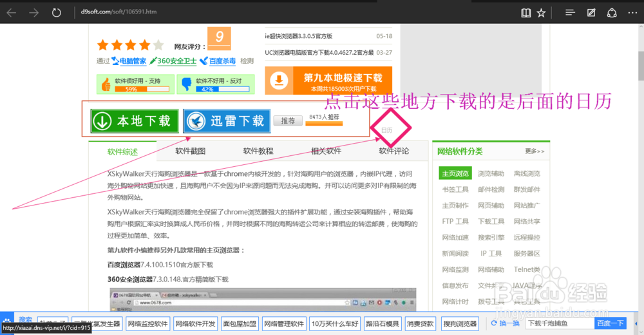644x335 pixels.
Task: Switch to the 软件教程 tab
Action: [x=258, y=151]
